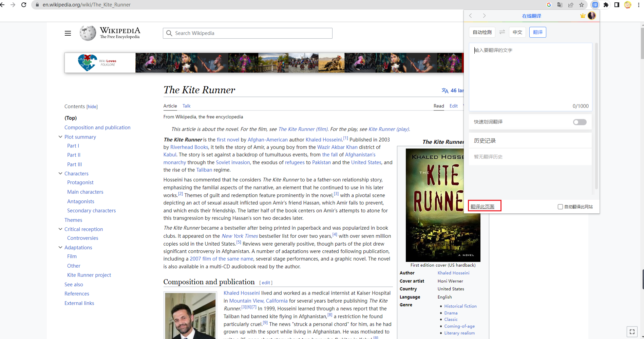The width and height of the screenshot is (644, 339).
Task: Open the Riverhead Books link
Action: point(189,147)
